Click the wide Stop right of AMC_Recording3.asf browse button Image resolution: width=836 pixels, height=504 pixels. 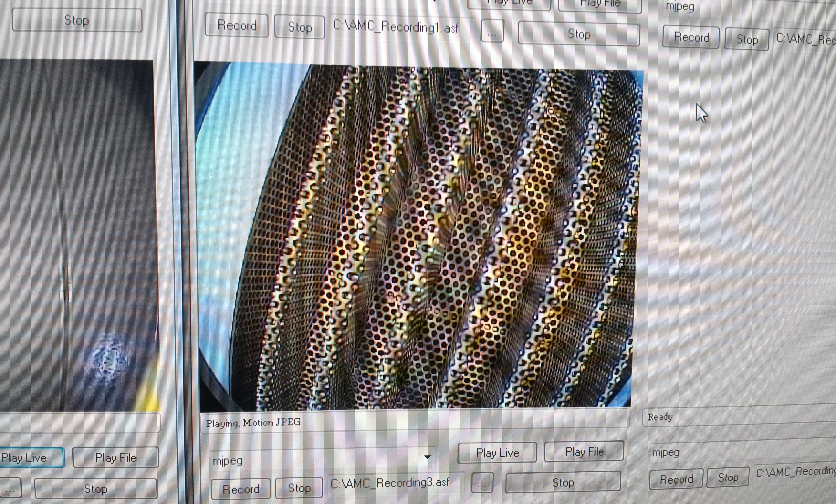click(563, 482)
